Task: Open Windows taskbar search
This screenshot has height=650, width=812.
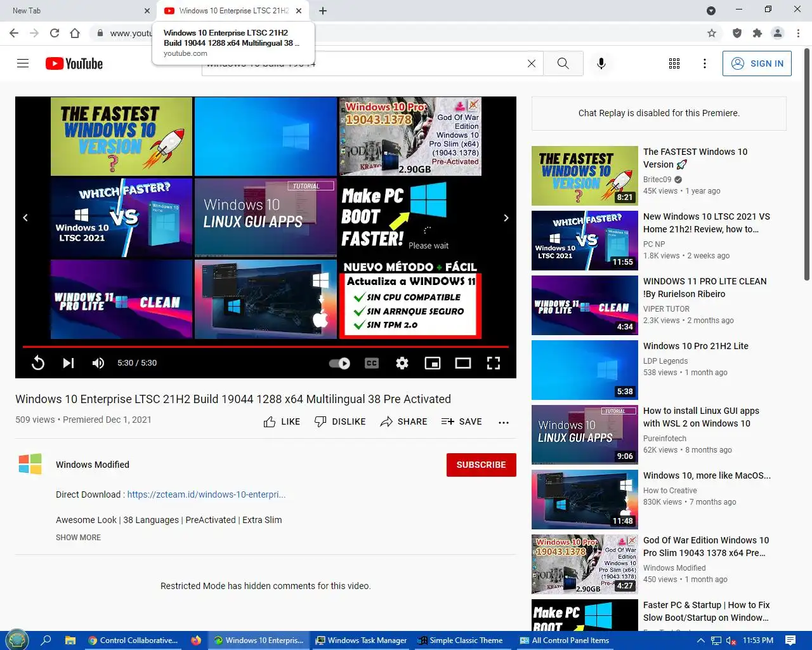Action: [46, 640]
